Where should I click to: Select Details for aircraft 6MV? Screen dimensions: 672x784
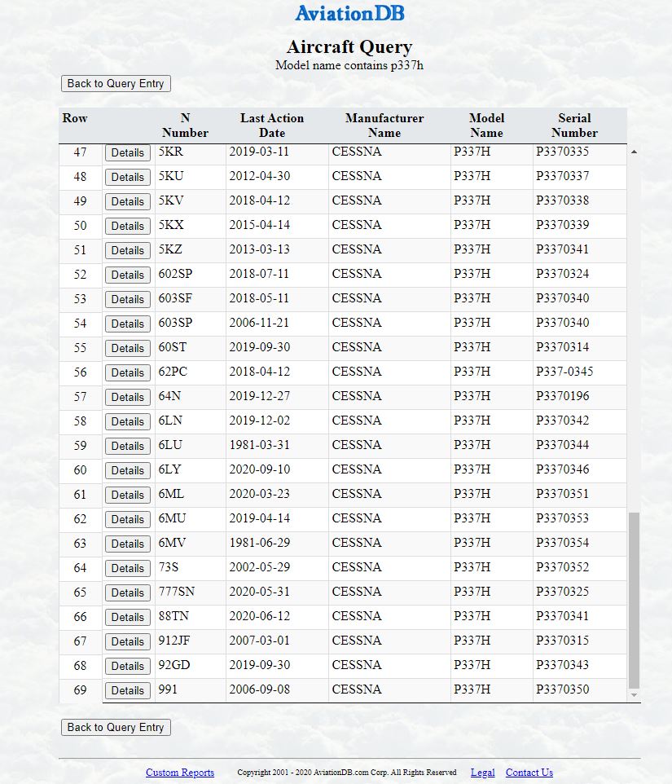pos(128,544)
